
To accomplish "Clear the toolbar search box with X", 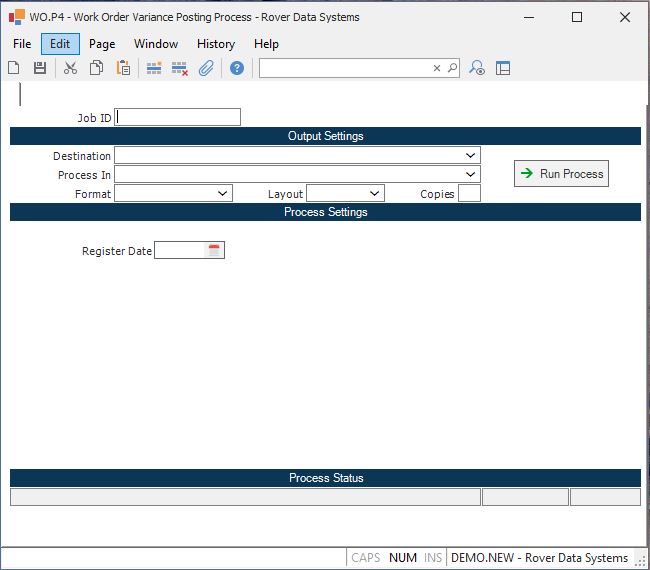I will (x=437, y=68).
